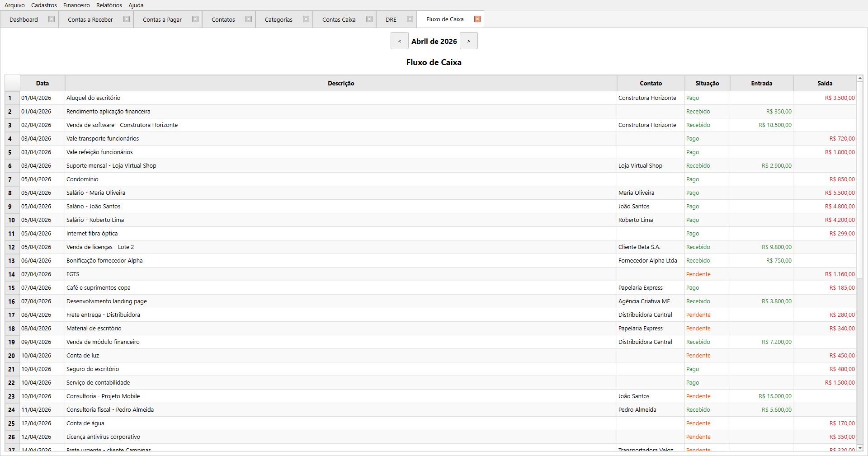
Task: Click the Aluguel do escritório description cell
Action: (x=93, y=98)
